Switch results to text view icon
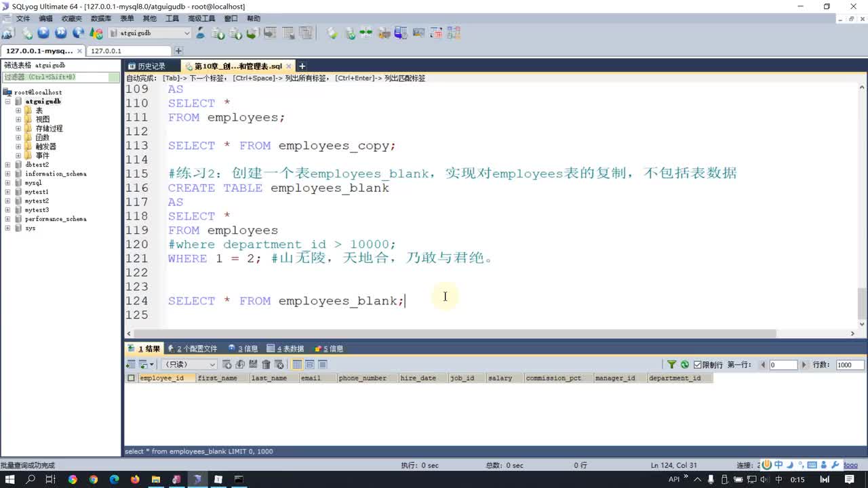The image size is (868, 488). [323, 365]
